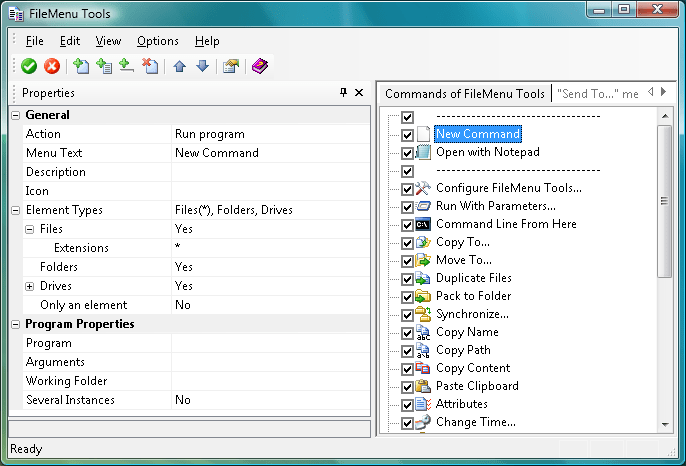Image resolution: width=686 pixels, height=466 pixels.
Task: Close the Properties panel with X
Action: pyautogui.click(x=359, y=92)
